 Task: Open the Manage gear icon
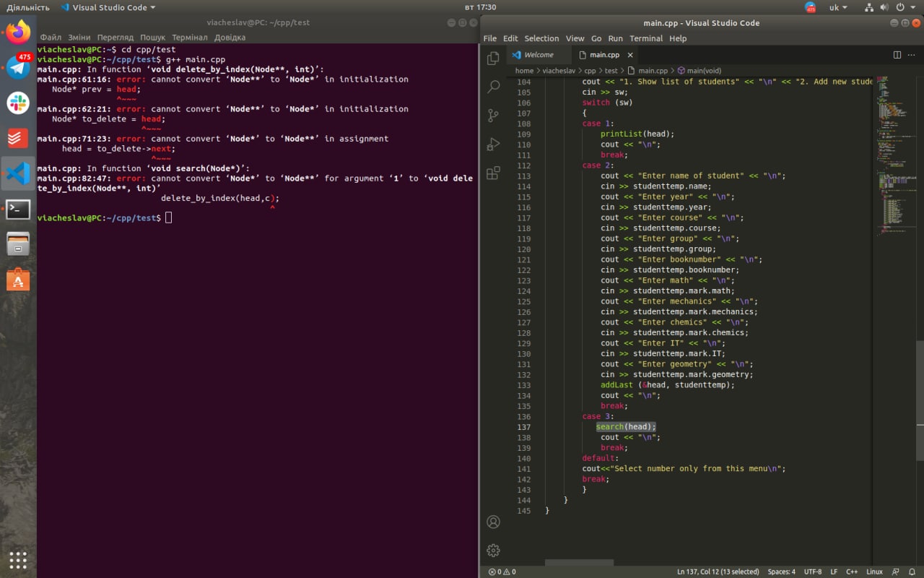point(494,551)
